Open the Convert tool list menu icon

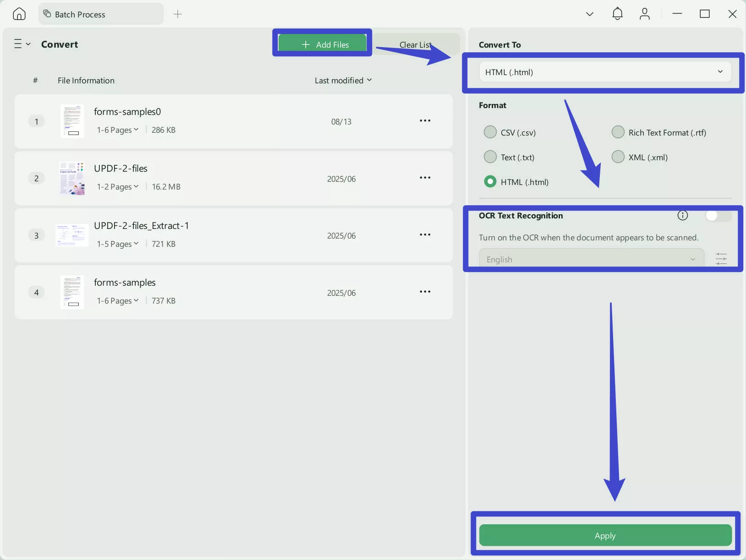(x=22, y=44)
